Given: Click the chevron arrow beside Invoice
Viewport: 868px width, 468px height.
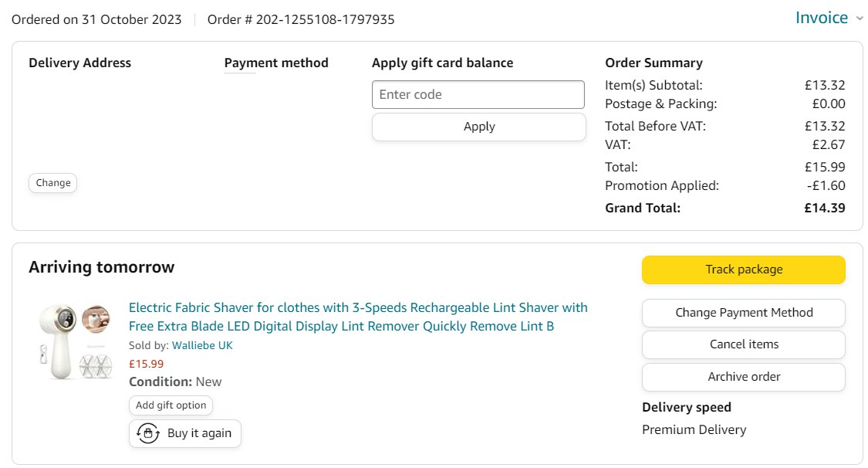Looking at the screenshot, I should point(860,19).
